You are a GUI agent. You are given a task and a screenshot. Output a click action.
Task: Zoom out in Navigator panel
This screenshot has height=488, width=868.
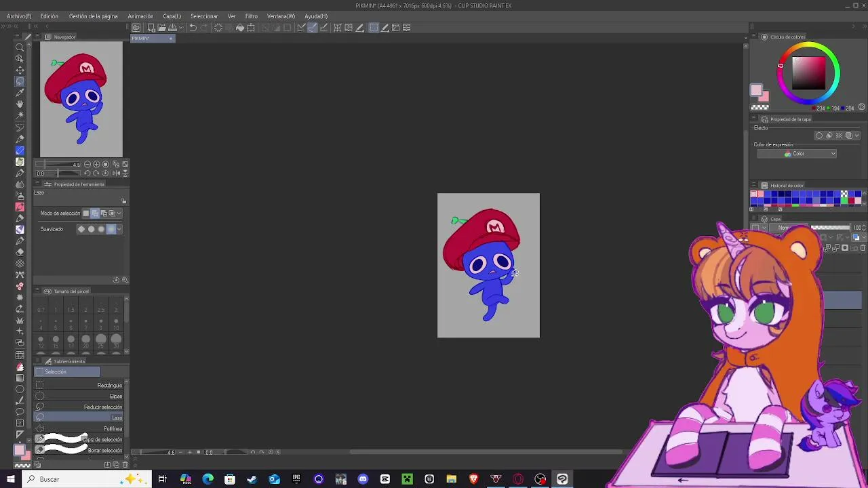(87, 164)
